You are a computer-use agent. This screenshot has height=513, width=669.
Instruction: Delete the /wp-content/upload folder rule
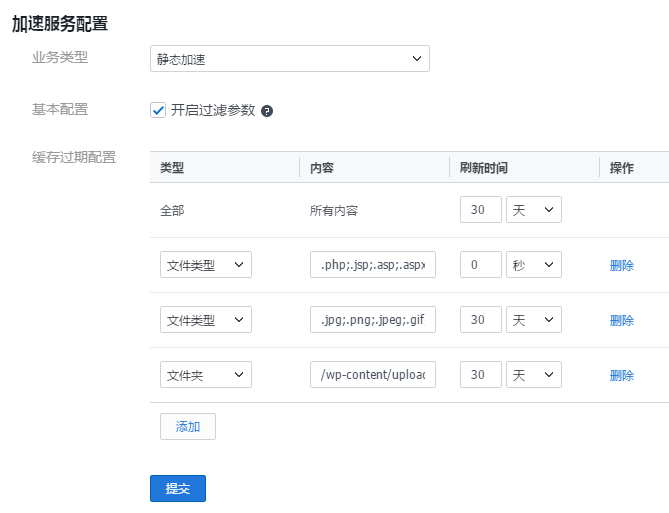click(x=621, y=376)
